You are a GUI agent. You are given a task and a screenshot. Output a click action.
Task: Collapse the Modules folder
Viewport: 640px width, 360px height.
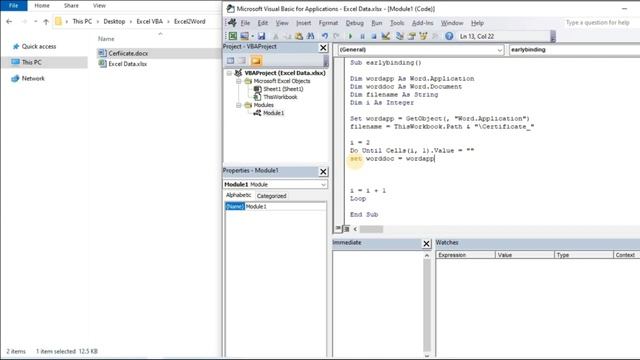tap(239, 105)
